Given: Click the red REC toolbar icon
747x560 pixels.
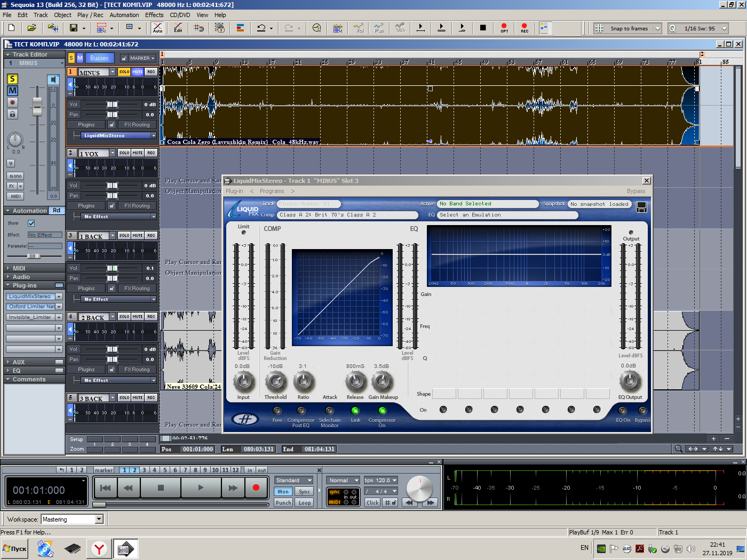Looking at the screenshot, I should pyautogui.click(x=525, y=28).
